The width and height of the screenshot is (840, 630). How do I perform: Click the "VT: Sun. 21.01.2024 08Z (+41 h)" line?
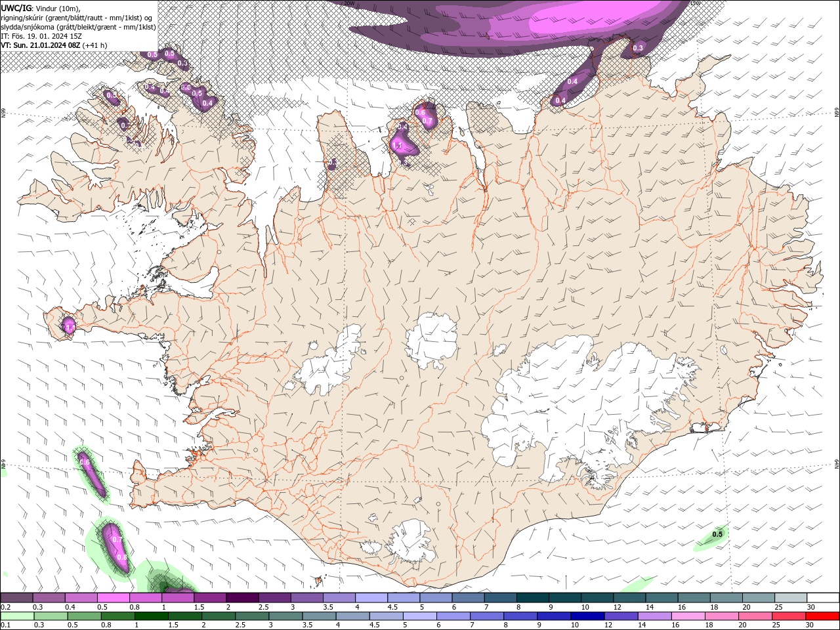click(x=54, y=45)
